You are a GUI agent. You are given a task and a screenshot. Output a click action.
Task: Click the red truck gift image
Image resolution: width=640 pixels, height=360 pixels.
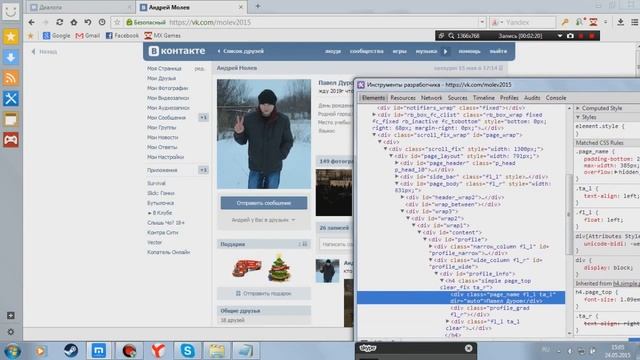point(247,269)
